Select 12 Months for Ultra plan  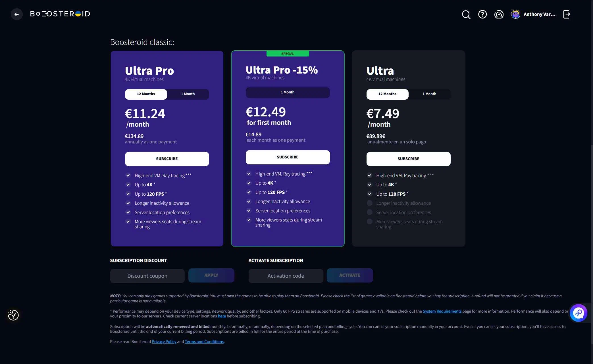click(387, 94)
